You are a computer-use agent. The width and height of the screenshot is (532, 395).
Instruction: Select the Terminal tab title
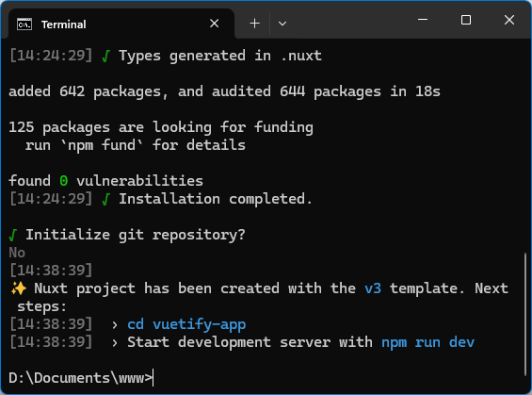pos(64,25)
